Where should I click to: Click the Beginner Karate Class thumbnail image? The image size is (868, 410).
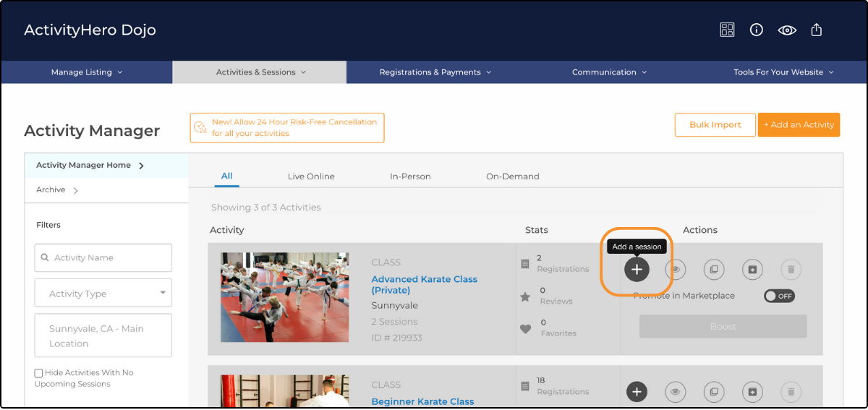pos(284,390)
